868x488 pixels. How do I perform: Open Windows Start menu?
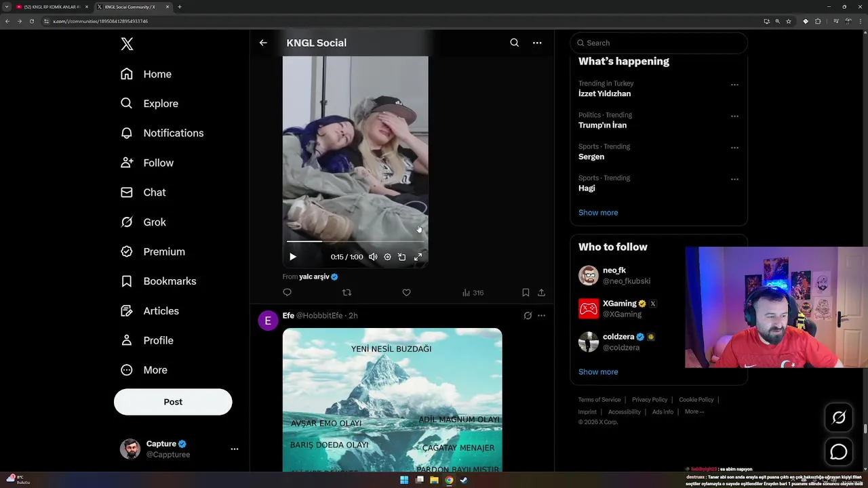pyautogui.click(x=404, y=480)
